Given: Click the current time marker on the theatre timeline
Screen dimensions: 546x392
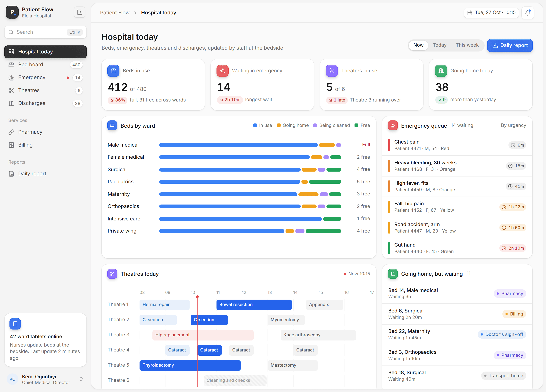Looking at the screenshot, I should tap(197, 297).
